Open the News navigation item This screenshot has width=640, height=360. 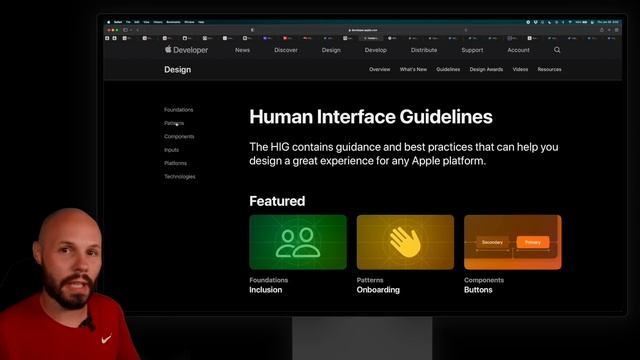coord(242,50)
